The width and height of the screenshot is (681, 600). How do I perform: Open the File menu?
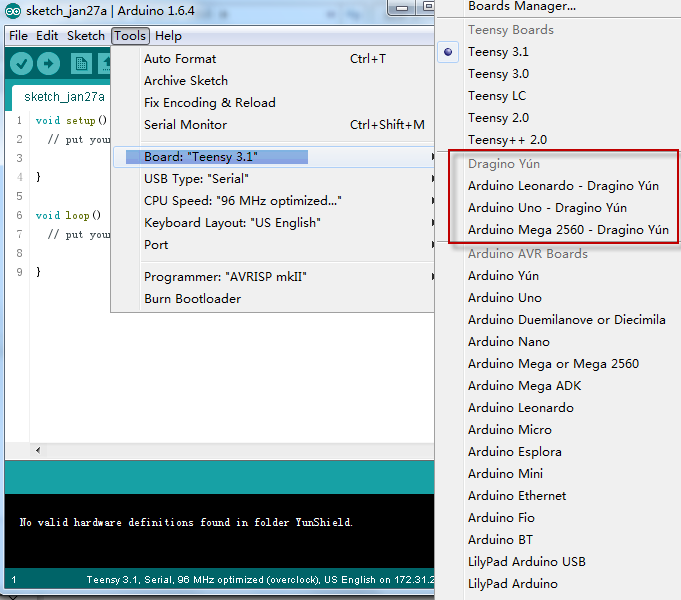[18, 36]
